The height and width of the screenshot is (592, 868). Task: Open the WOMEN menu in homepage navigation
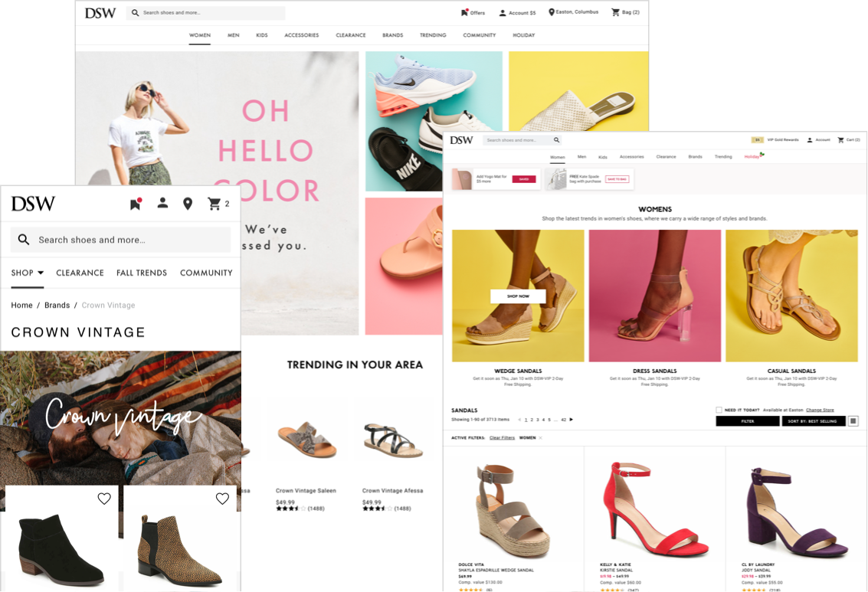click(200, 35)
